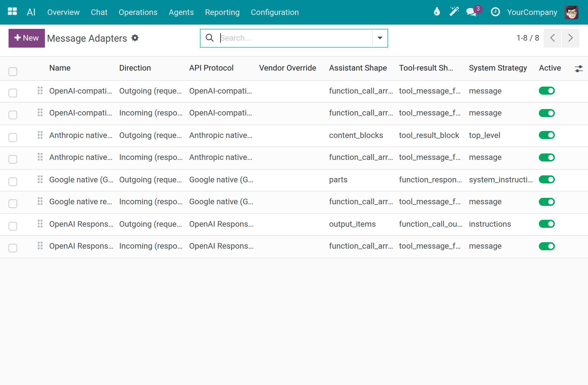Switch to the Chat menu item
Image resolution: width=588 pixels, height=385 pixels.
(x=99, y=12)
